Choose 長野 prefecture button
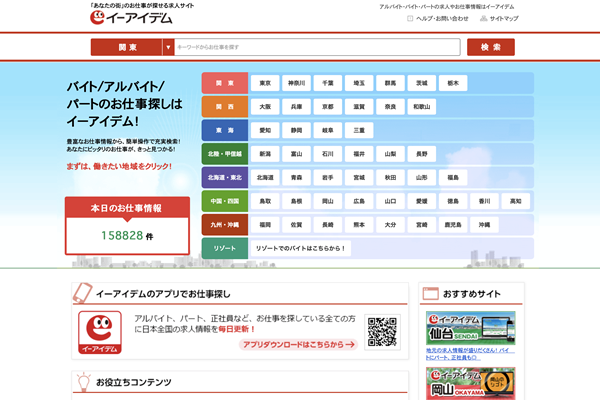 (422, 154)
